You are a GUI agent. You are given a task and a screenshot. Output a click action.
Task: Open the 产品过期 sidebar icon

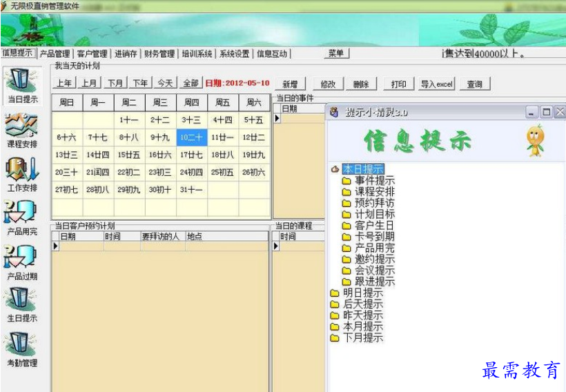21,263
